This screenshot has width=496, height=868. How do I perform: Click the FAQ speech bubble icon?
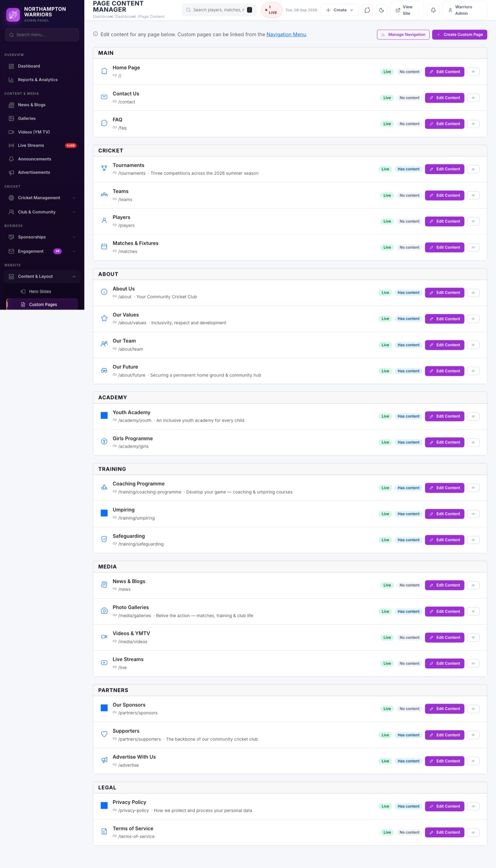point(104,123)
